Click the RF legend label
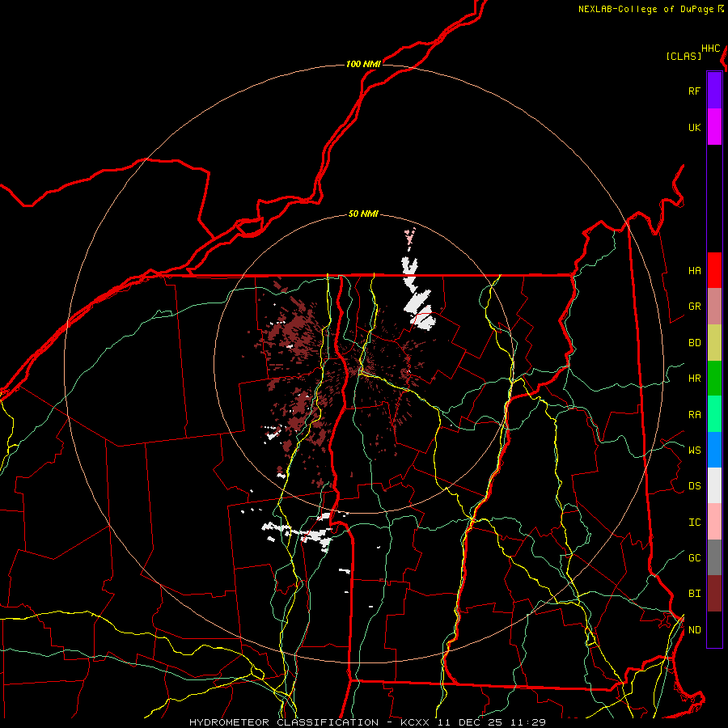The width and height of the screenshot is (728, 728). [694, 91]
